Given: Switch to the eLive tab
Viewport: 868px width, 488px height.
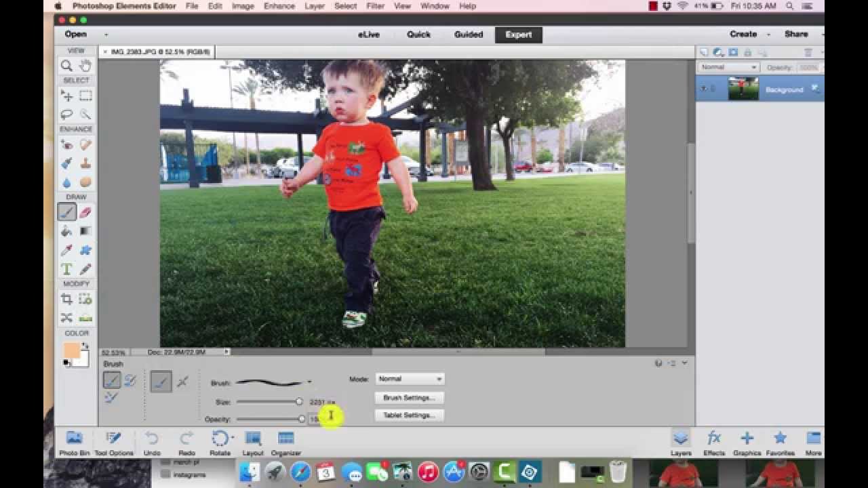Looking at the screenshot, I should coord(369,35).
